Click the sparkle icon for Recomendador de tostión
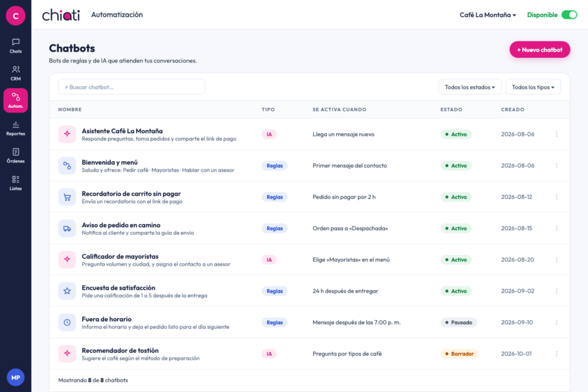The height and width of the screenshot is (392, 588). click(67, 354)
